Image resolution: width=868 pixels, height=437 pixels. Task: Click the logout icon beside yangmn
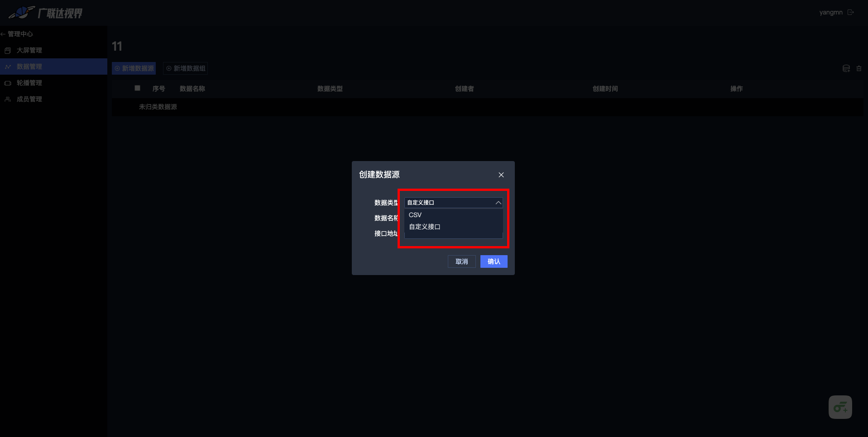pos(851,12)
